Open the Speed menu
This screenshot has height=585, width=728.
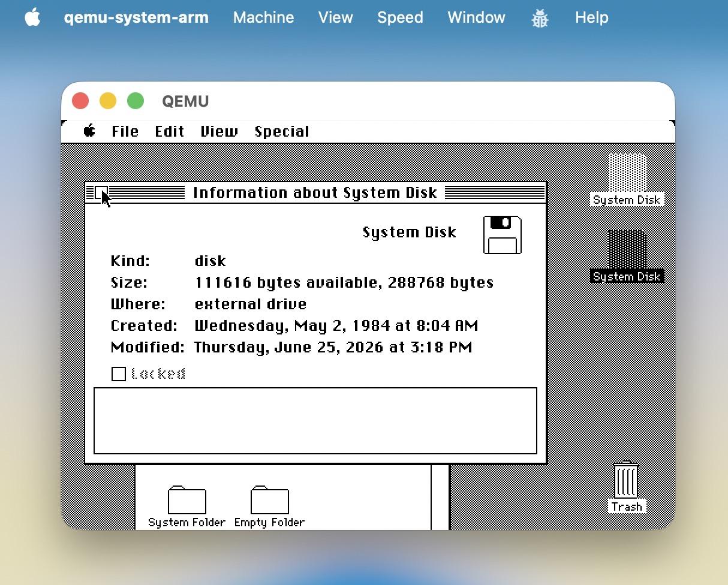pyautogui.click(x=400, y=17)
